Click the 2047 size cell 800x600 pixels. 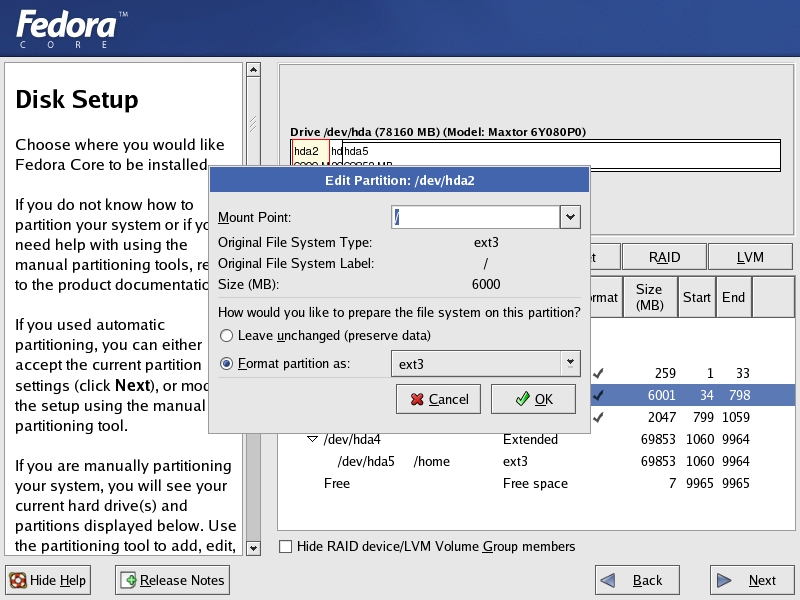click(661, 417)
